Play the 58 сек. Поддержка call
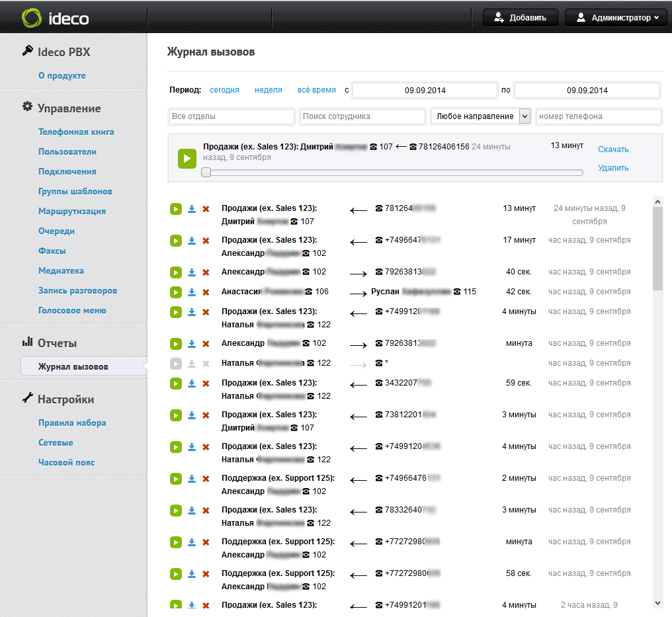The height and width of the screenshot is (617, 672). click(176, 574)
